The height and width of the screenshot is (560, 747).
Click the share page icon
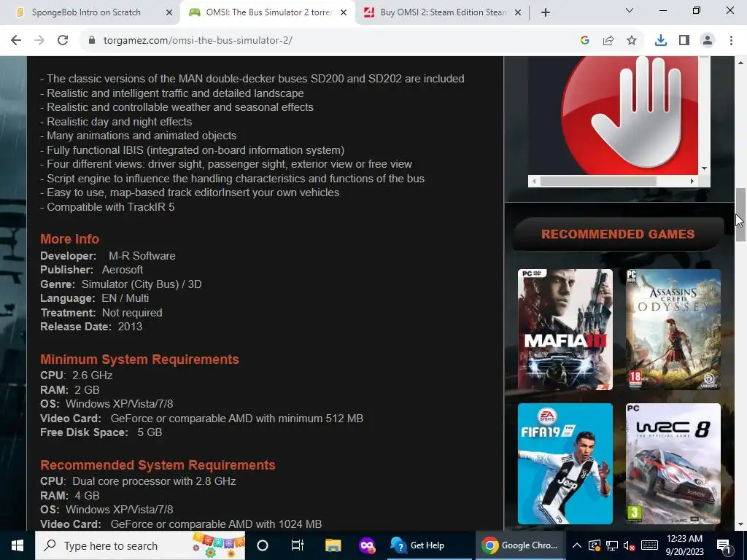point(608,41)
